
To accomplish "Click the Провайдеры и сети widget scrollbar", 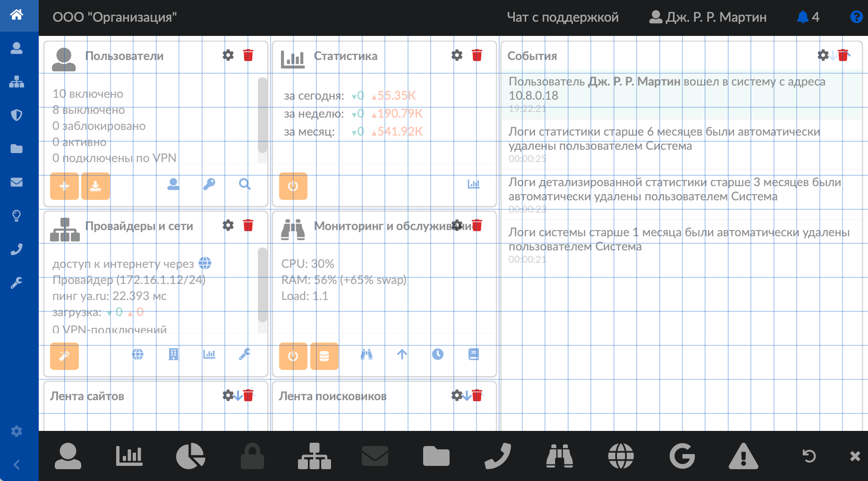I will click(263, 284).
